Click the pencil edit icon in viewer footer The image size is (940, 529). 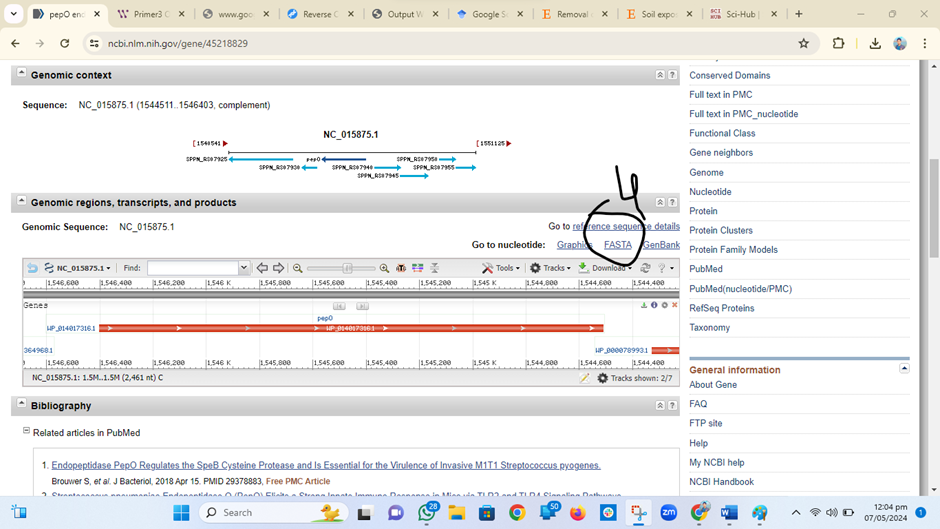(x=585, y=378)
